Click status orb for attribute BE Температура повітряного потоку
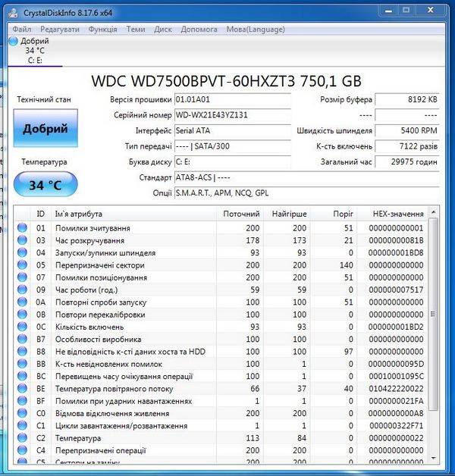The height and width of the screenshot is (476, 455). tap(22, 389)
